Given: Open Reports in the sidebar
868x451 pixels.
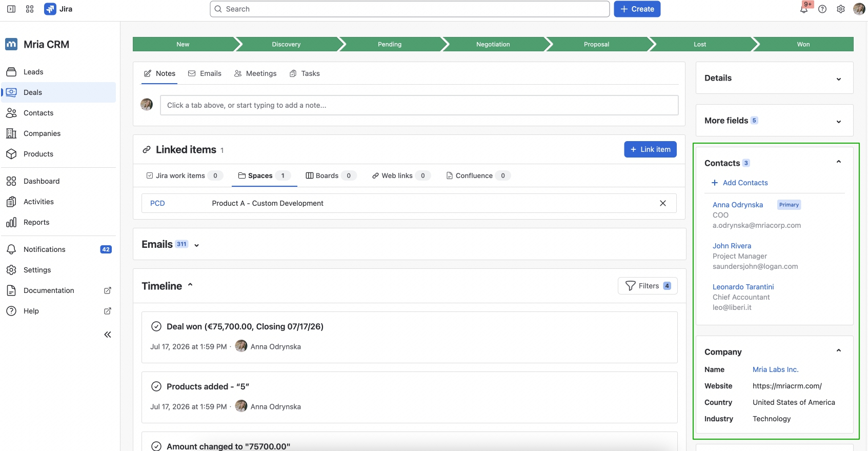Looking at the screenshot, I should pyautogui.click(x=58, y=222).
